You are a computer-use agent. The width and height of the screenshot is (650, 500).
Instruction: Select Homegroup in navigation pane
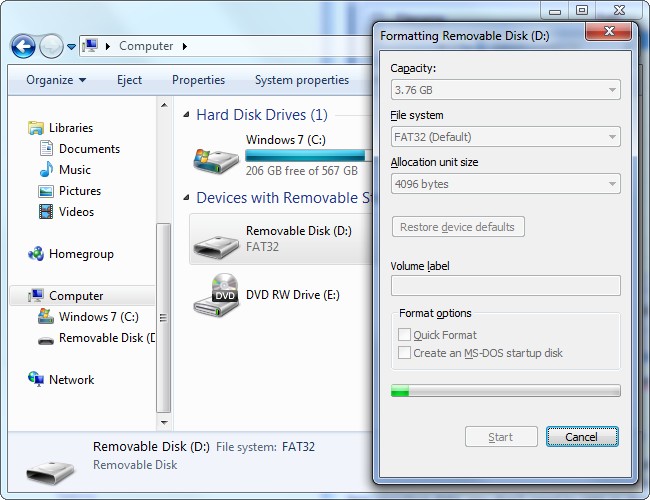click(81, 254)
